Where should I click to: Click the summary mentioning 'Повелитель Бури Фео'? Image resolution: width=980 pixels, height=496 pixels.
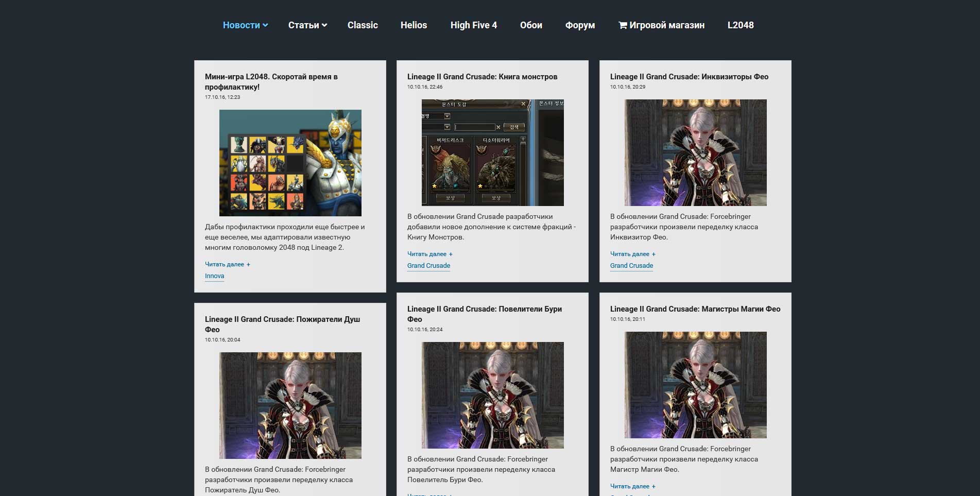[481, 469]
